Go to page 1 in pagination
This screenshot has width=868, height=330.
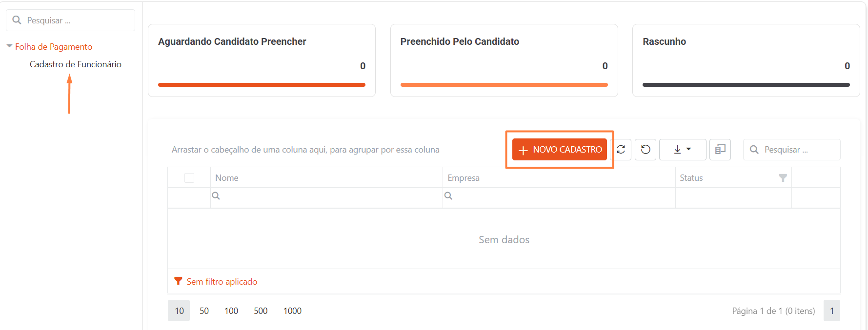[832, 311]
